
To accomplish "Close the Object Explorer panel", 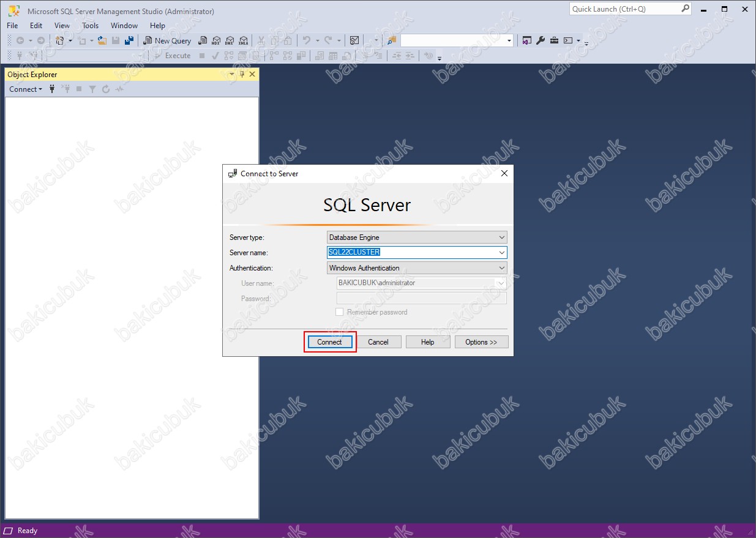I will [252, 74].
